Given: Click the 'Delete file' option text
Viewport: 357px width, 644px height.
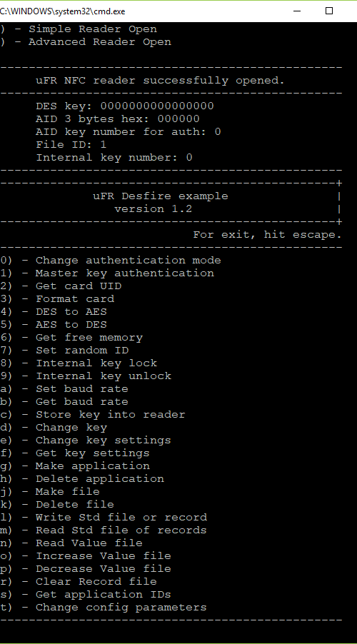Looking at the screenshot, I should pyautogui.click(x=75, y=504).
